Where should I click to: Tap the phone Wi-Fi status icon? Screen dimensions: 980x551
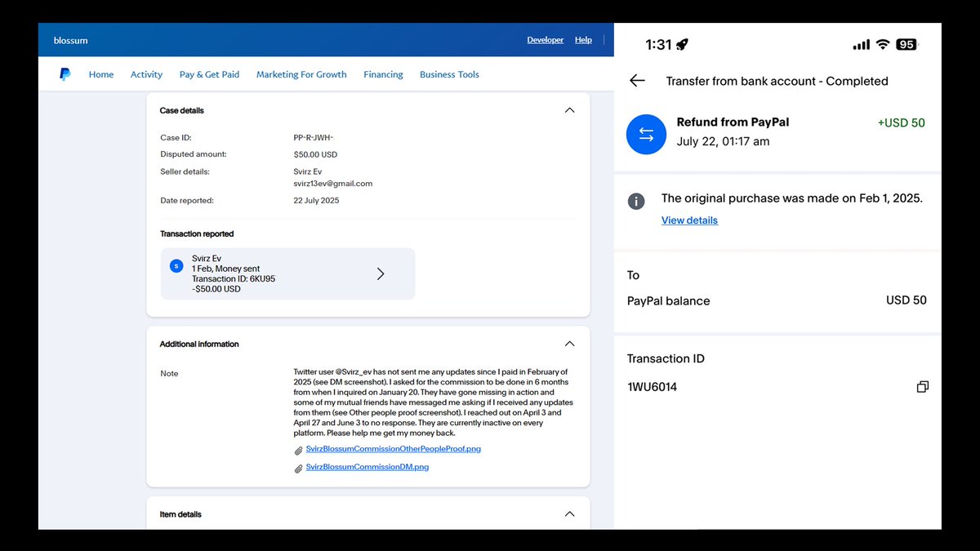coord(883,45)
